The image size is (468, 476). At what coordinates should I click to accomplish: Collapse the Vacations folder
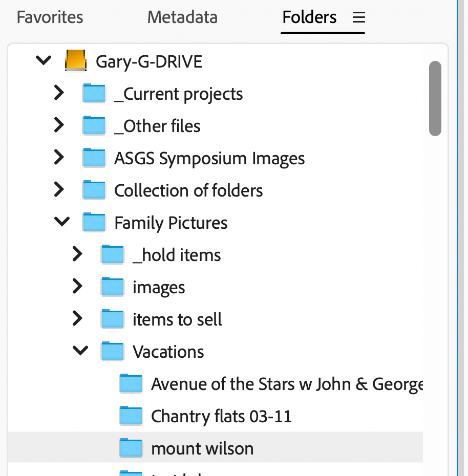(80, 350)
